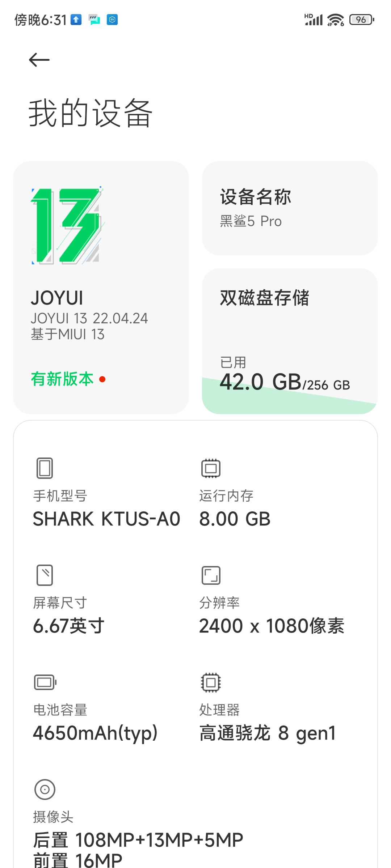Open the 双磁盘存储 storage card

290,341
